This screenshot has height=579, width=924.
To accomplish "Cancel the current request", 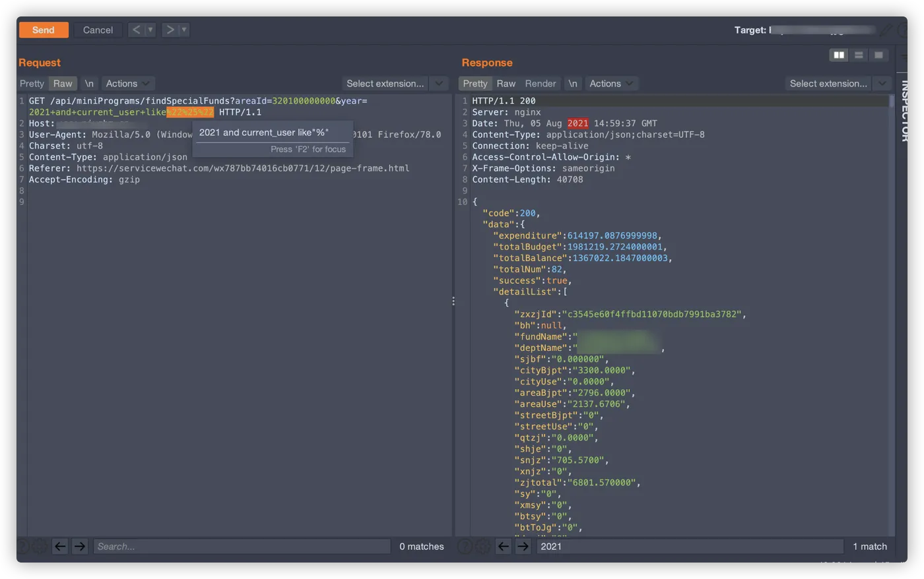I will point(98,30).
